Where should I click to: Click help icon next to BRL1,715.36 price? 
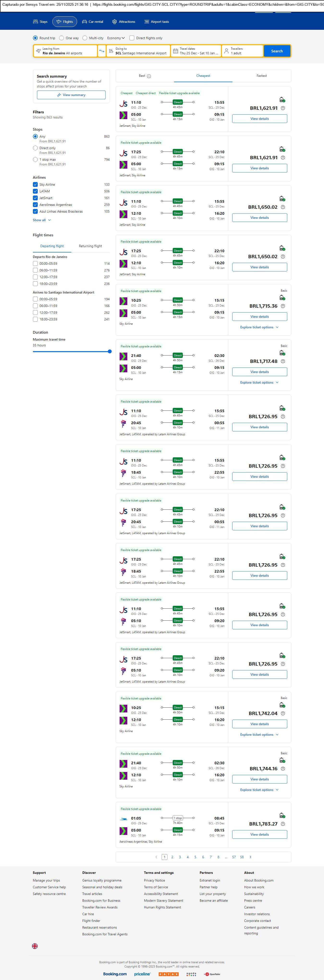(x=282, y=306)
